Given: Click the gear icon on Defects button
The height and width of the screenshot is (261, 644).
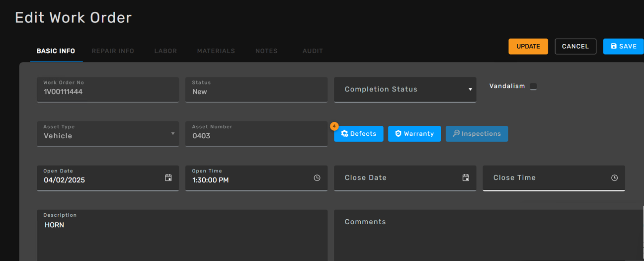Looking at the screenshot, I should pos(344,134).
